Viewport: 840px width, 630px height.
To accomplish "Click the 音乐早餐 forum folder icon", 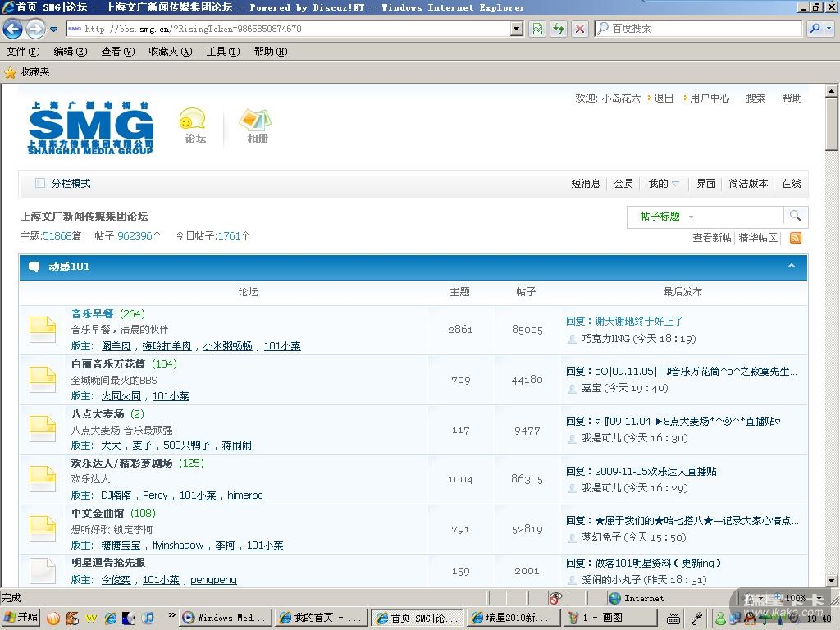I will (43, 330).
